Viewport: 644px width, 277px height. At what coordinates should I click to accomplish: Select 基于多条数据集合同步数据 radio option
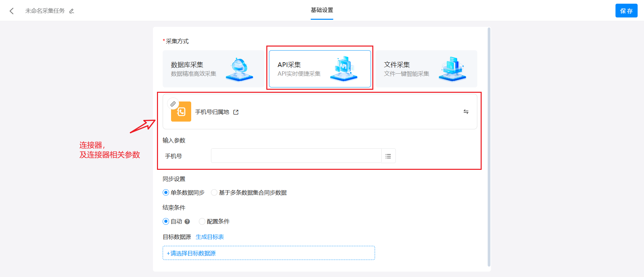[214, 193]
